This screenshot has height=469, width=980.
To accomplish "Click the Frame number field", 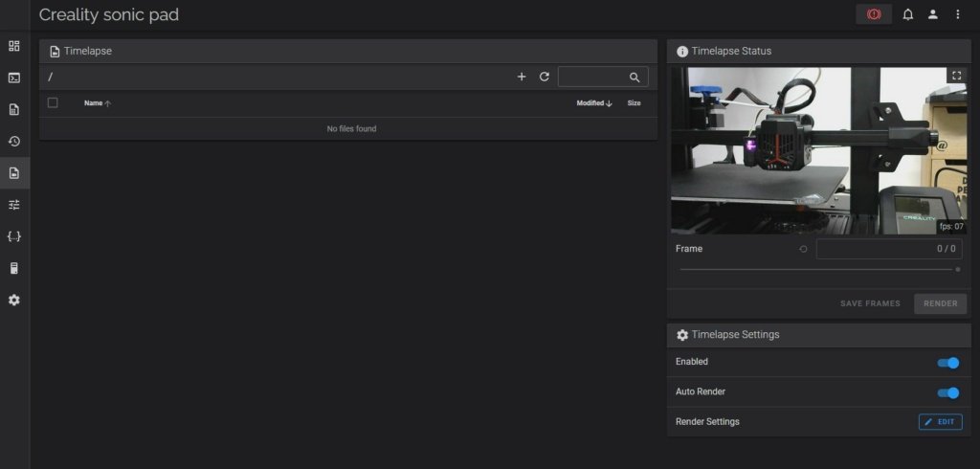I will click(x=889, y=249).
